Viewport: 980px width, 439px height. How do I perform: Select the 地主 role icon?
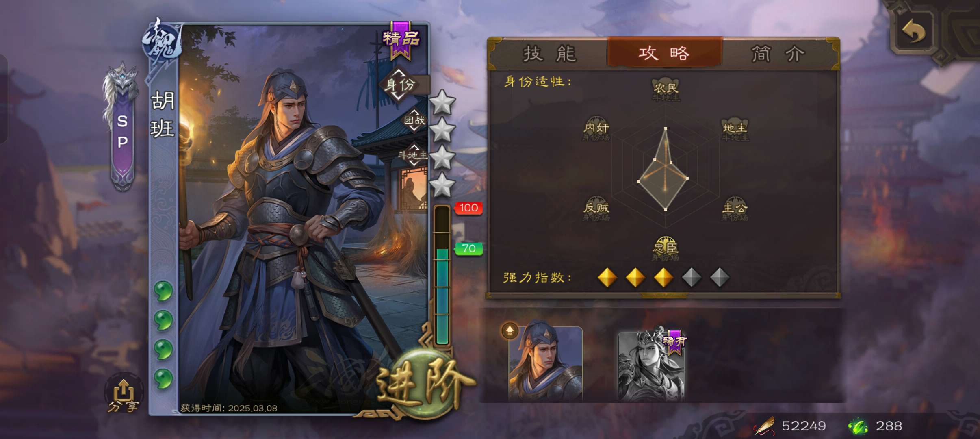(x=735, y=129)
